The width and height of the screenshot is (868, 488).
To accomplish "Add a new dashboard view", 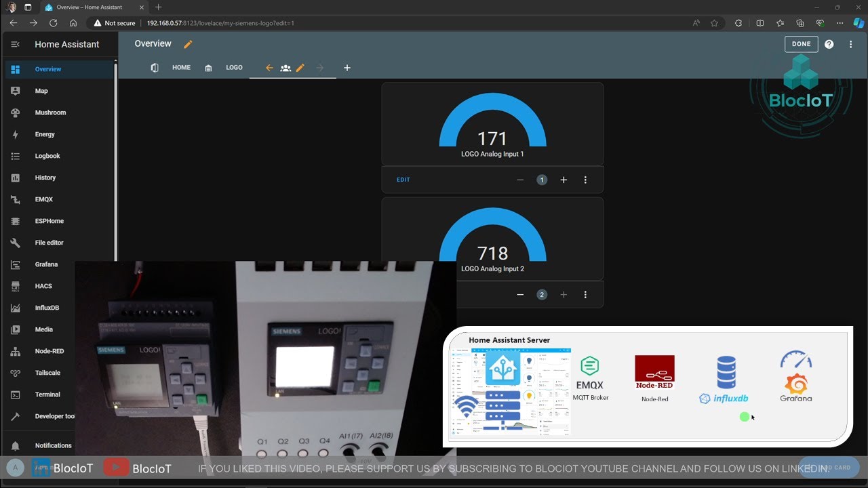I will click(347, 68).
